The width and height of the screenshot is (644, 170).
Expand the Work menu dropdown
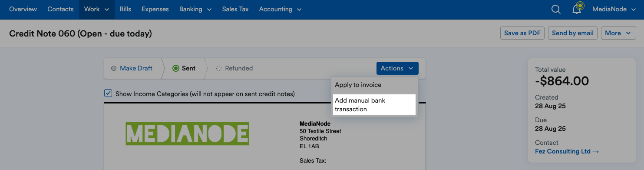[x=96, y=9]
